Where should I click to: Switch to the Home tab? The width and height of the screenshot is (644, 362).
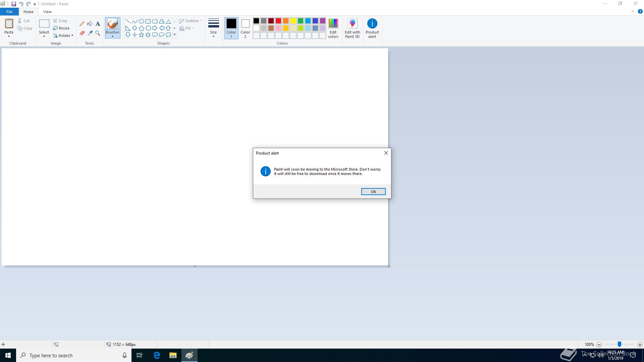pyautogui.click(x=29, y=12)
